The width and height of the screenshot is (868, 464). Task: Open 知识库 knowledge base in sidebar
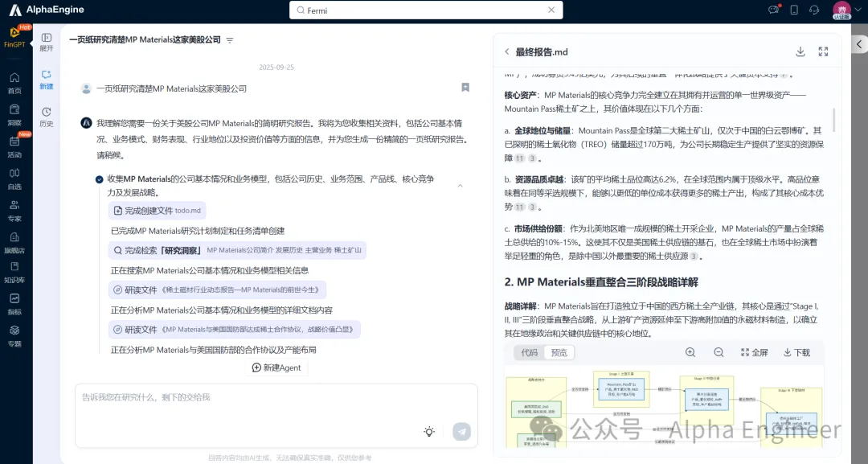(x=14, y=272)
